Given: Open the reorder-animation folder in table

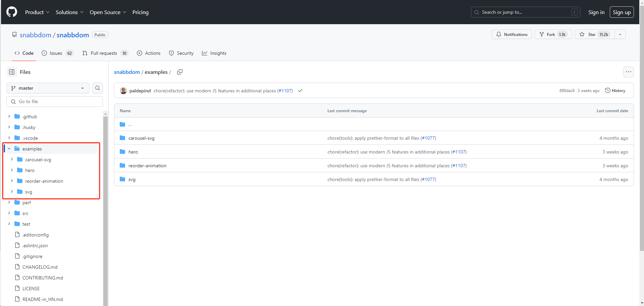Looking at the screenshot, I should pos(147,166).
